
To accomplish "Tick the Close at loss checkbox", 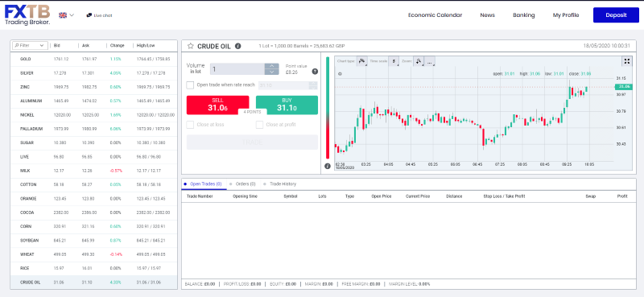I will 190,125.
